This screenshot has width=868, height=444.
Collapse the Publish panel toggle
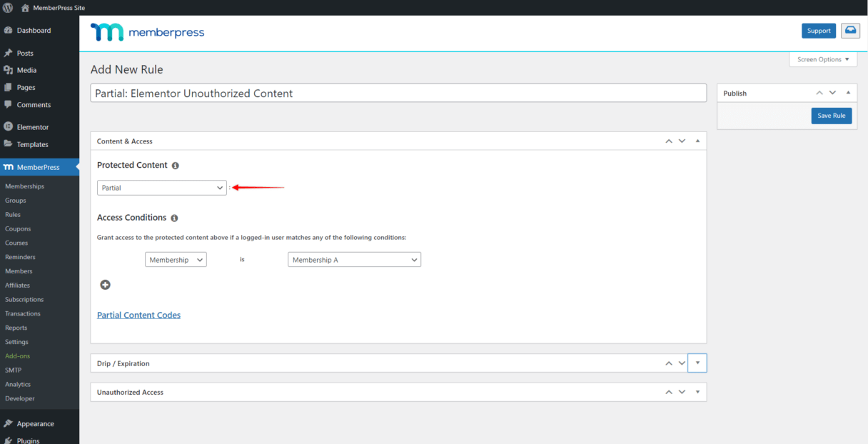pos(848,93)
